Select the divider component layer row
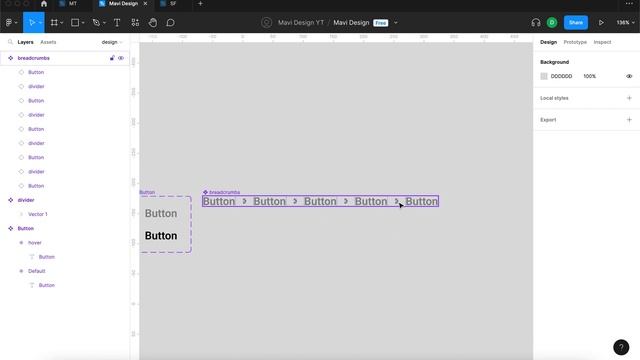 point(65,200)
